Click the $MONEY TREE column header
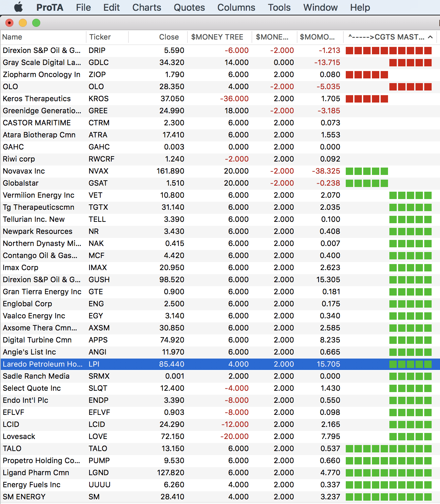 tap(220, 37)
